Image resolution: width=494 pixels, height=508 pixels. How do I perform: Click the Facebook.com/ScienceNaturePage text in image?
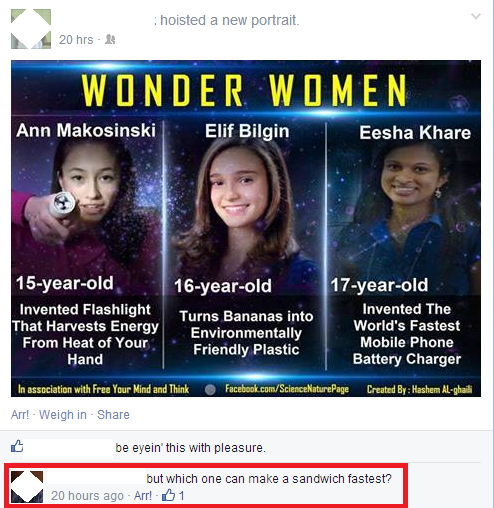(287, 389)
